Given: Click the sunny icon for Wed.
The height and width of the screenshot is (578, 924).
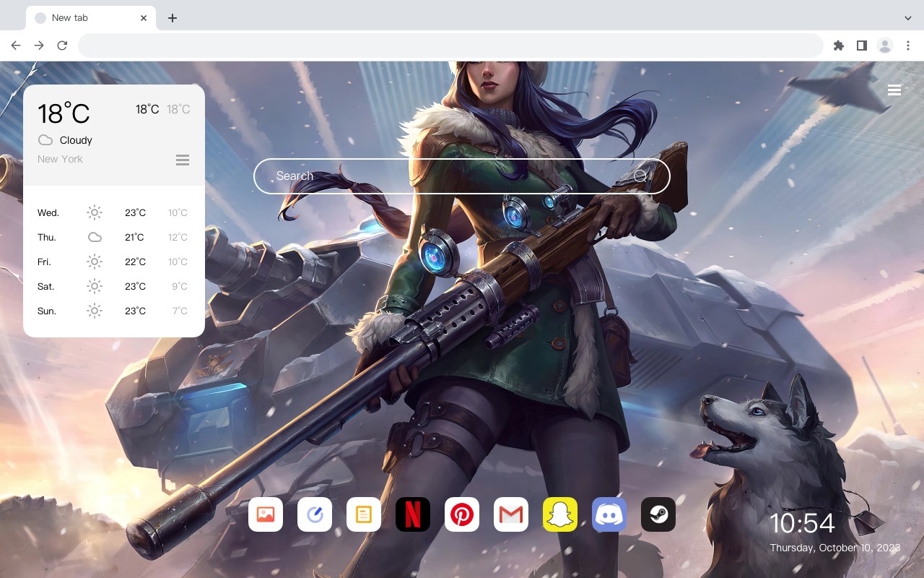Looking at the screenshot, I should [95, 212].
